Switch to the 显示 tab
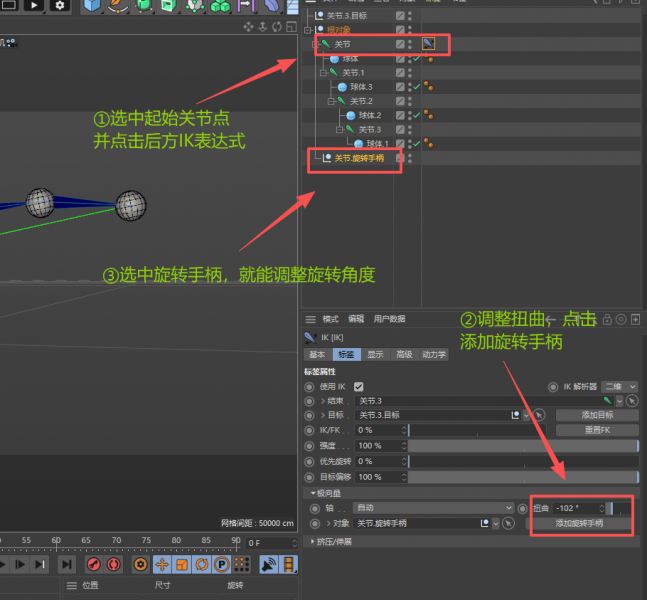The image size is (647, 600). (374, 354)
